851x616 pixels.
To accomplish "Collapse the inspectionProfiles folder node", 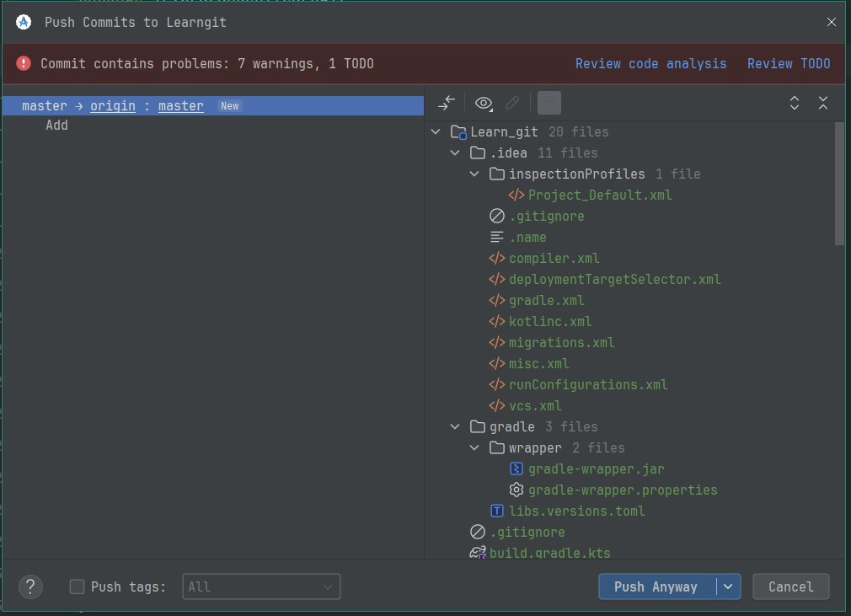I will coord(474,174).
